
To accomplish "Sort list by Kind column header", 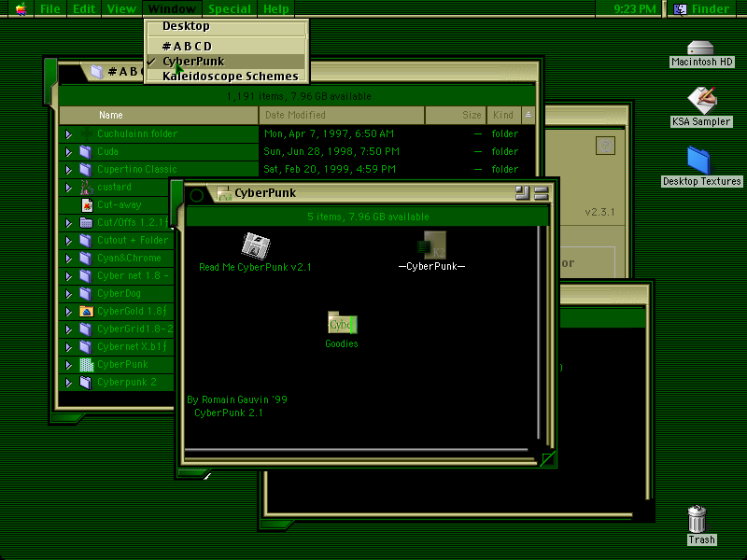I will tap(504, 115).
